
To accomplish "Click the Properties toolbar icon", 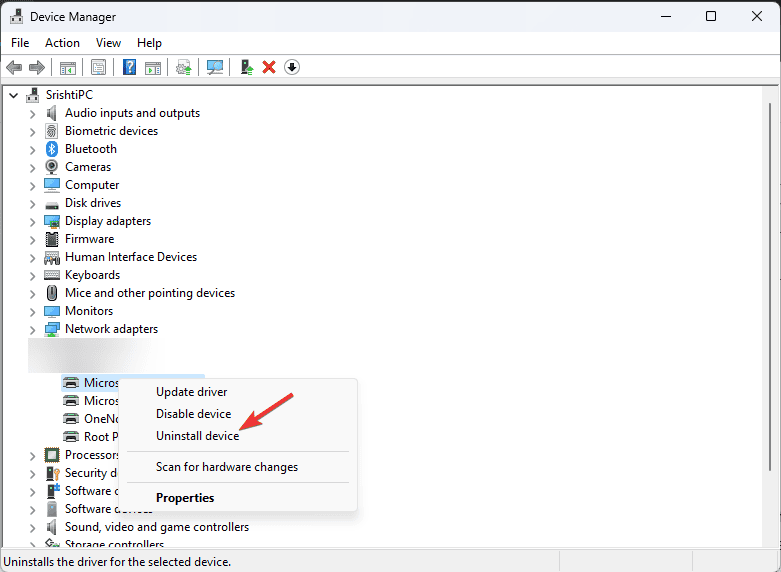I will [99, 67].
